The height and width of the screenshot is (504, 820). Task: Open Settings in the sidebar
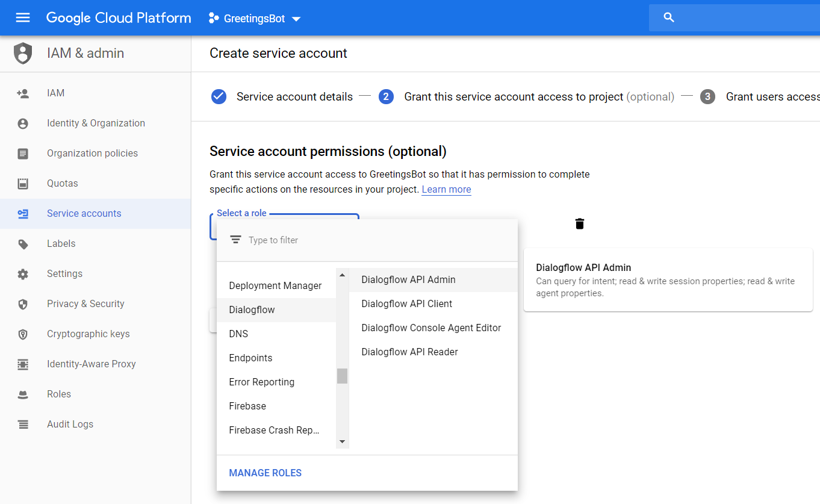tap(95, 274)
